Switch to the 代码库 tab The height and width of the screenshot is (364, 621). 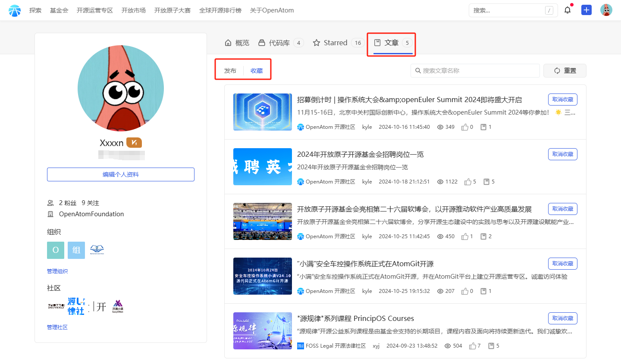click(x=281, y=43)
